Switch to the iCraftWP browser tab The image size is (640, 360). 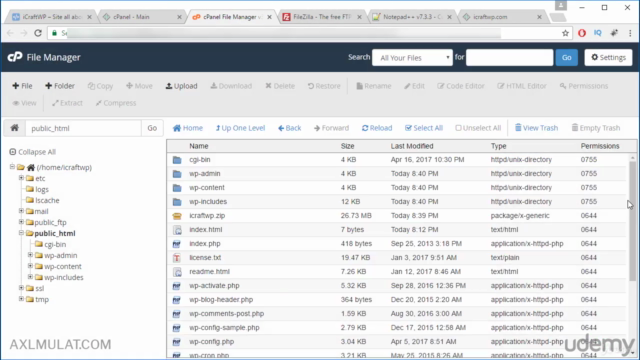[51, 17]
